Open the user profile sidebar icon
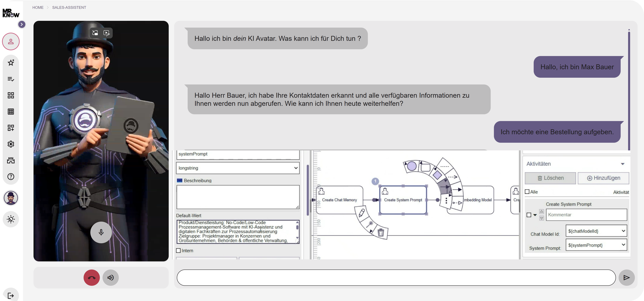Viewport: 644px width, 301px height. 11,41
